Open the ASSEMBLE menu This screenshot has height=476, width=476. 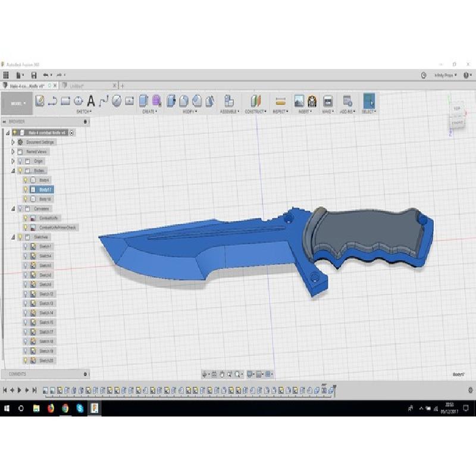pos(230,111)
